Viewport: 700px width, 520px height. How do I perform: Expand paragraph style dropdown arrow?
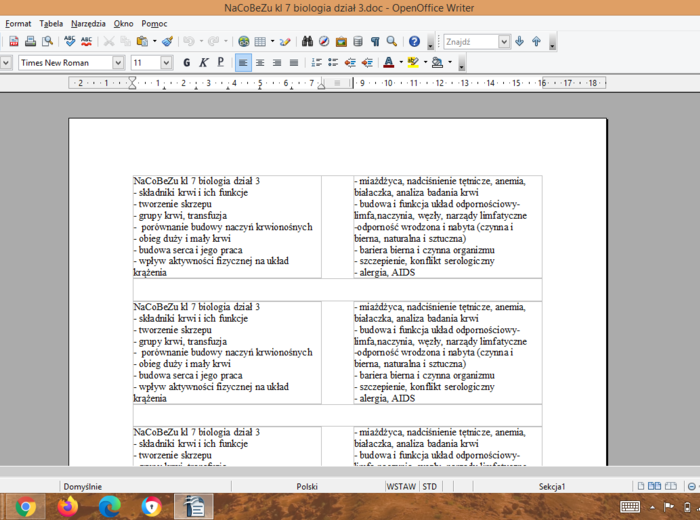point(6,62)
